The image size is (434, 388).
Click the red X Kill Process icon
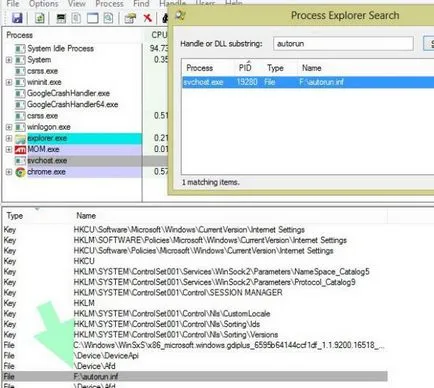[147, 18]
